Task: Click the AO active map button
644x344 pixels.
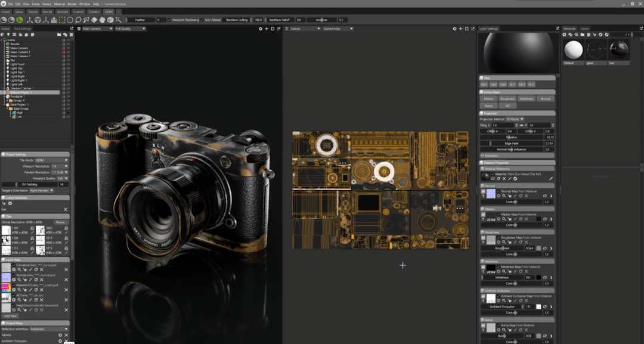Action: 507,106
